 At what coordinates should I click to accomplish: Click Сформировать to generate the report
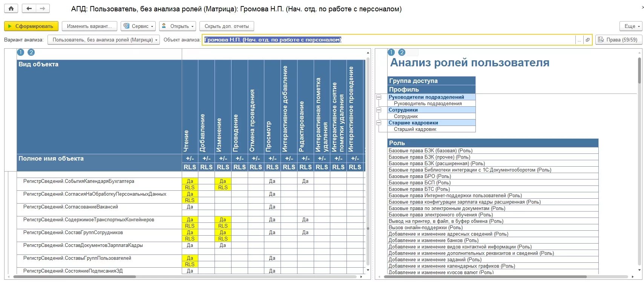(x=31, y=26)
